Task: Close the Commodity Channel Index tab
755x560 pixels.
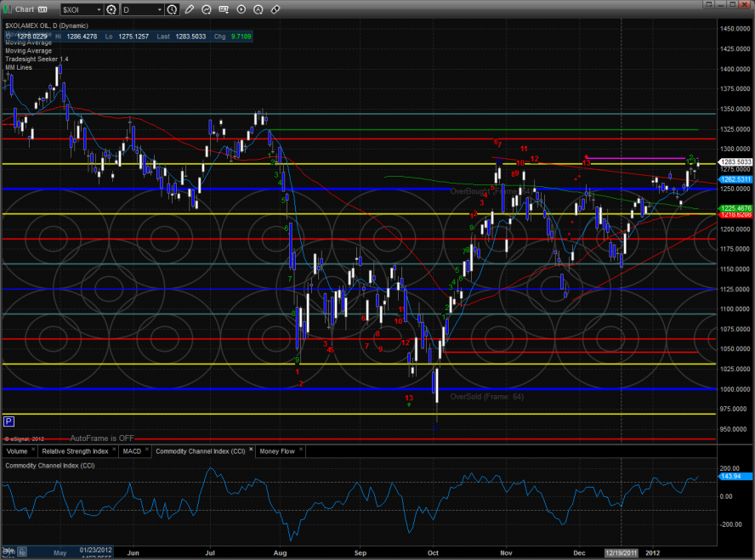Action: pos(251,450)
